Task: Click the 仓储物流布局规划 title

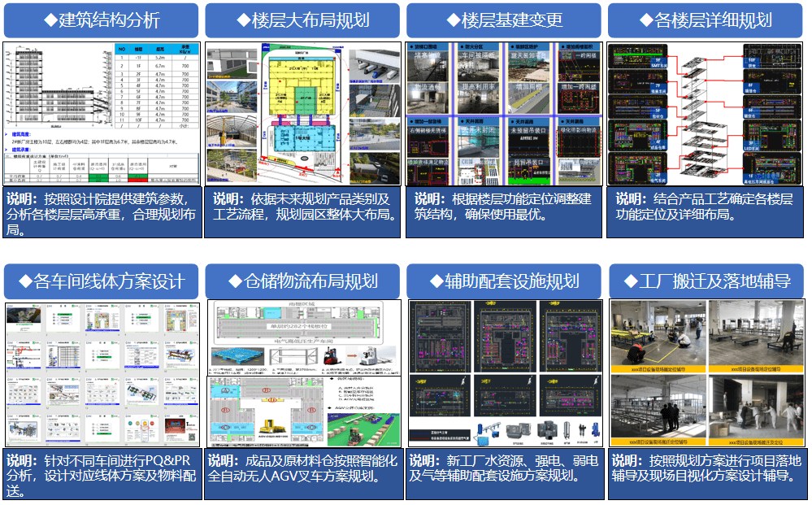Action: tap(302, 281)
